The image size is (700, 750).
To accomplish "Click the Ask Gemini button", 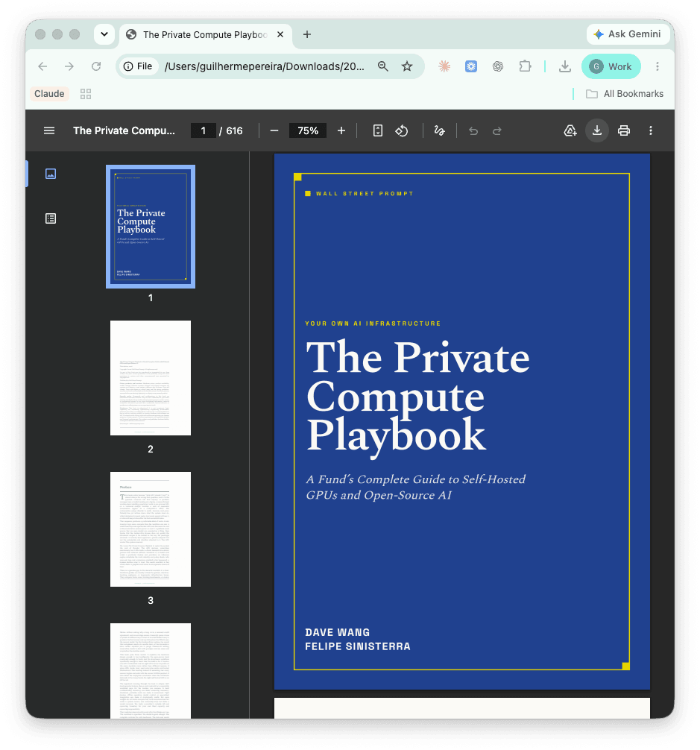I will point(628,34).
